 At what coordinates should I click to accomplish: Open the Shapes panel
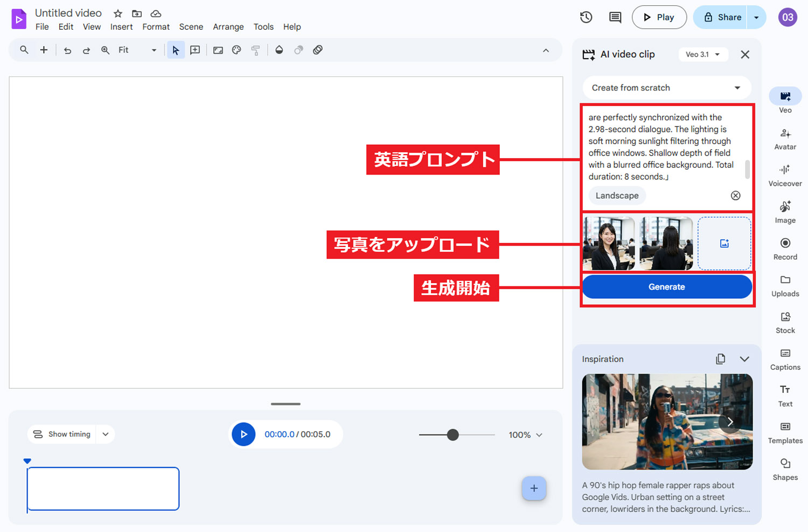coord(785,468)
